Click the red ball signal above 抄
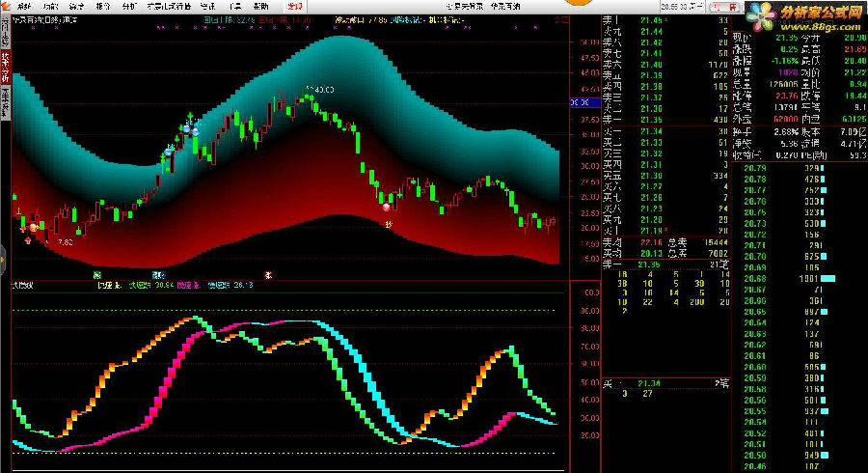This screenshot has width=868, height=473. 387,208
